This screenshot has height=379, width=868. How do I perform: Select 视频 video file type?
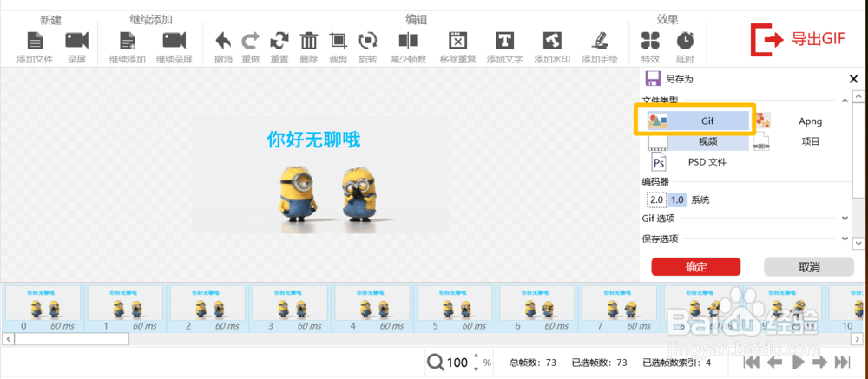pyautogui.click(x=699, y=141)
